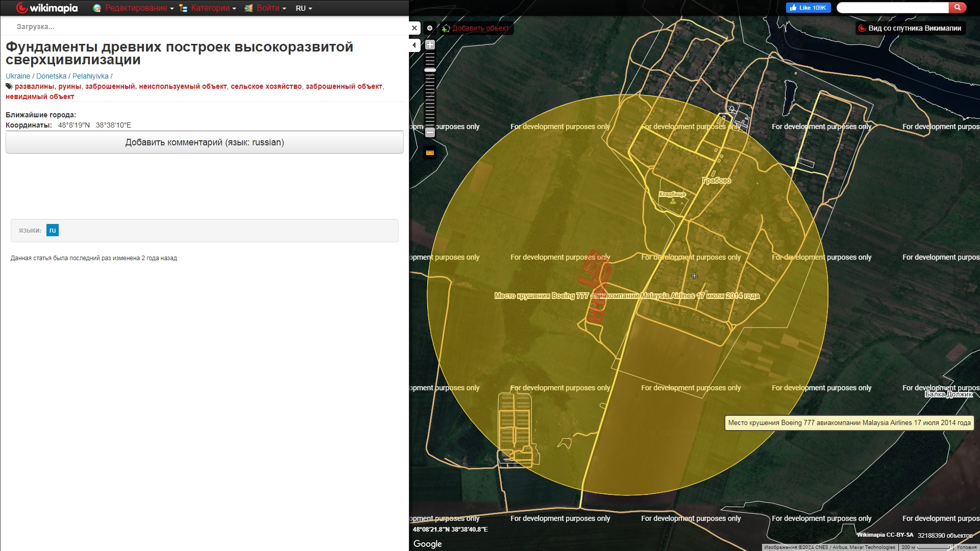Open the заброшенный объект category tag

(344, 86)
